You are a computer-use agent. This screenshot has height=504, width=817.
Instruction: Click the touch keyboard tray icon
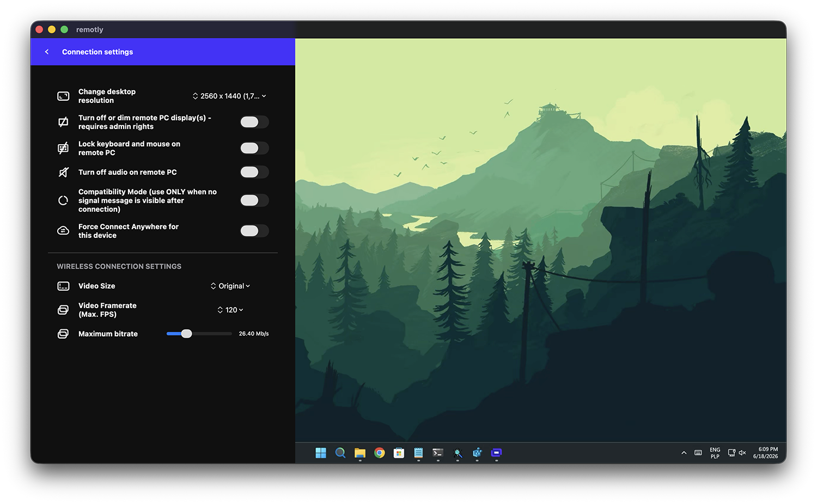(x=698, y=453)
